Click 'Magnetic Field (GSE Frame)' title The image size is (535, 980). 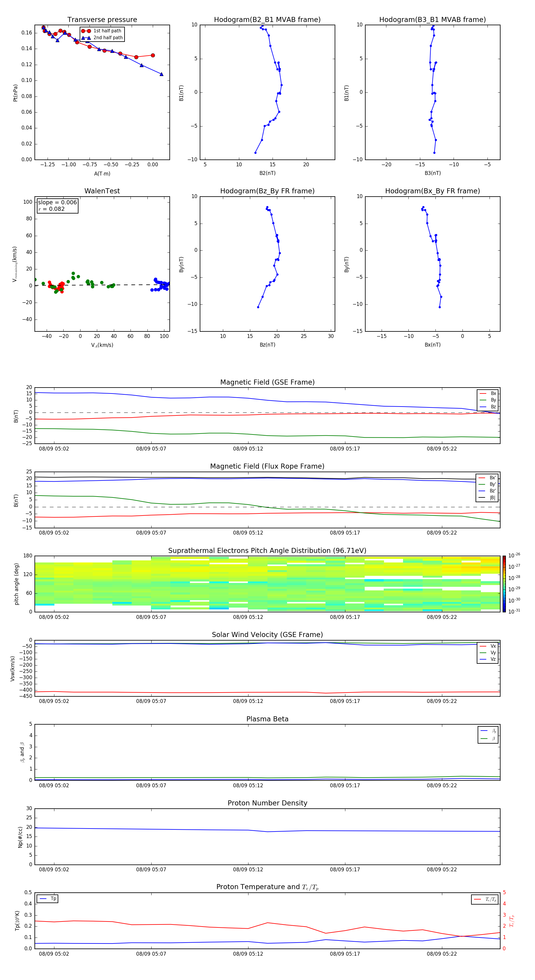(267, 382)
